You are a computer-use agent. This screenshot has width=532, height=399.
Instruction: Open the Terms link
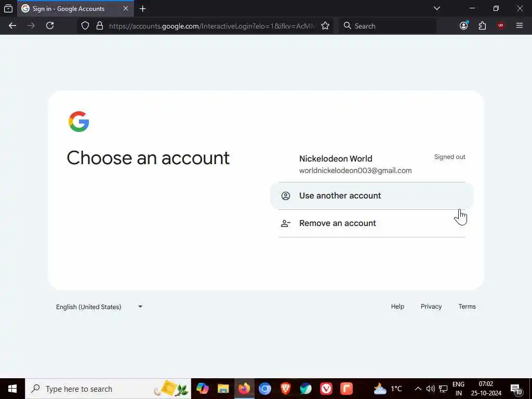point(467,307)
